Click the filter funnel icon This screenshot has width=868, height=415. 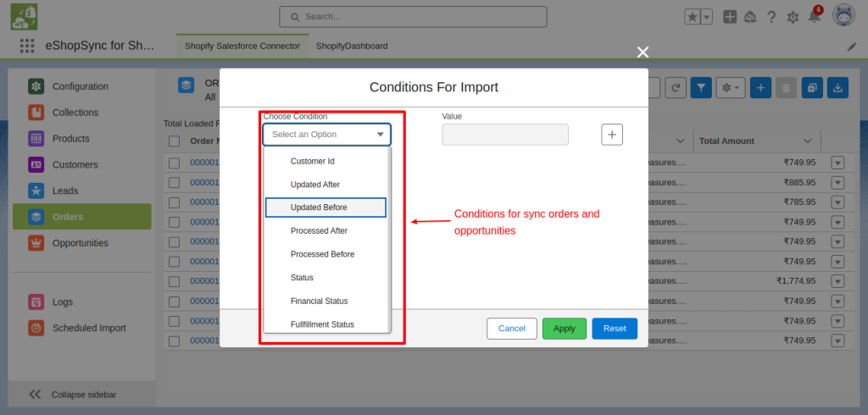tap(701, 87)
